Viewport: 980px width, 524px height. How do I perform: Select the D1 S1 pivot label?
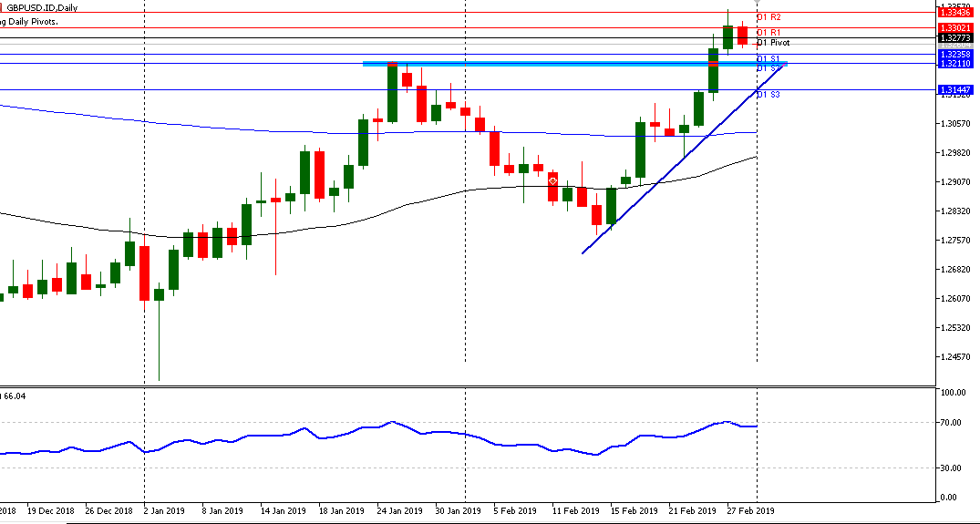click(769, 58)
